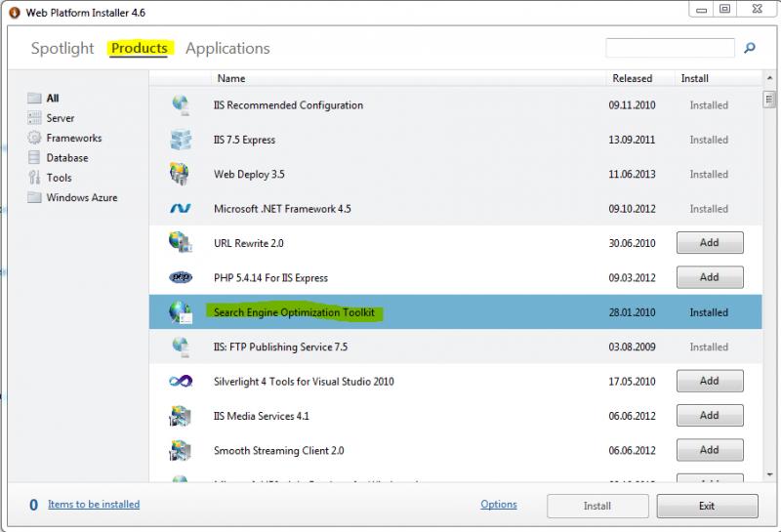Select the Tools category
Screen dimensions: 781x532
60,178
